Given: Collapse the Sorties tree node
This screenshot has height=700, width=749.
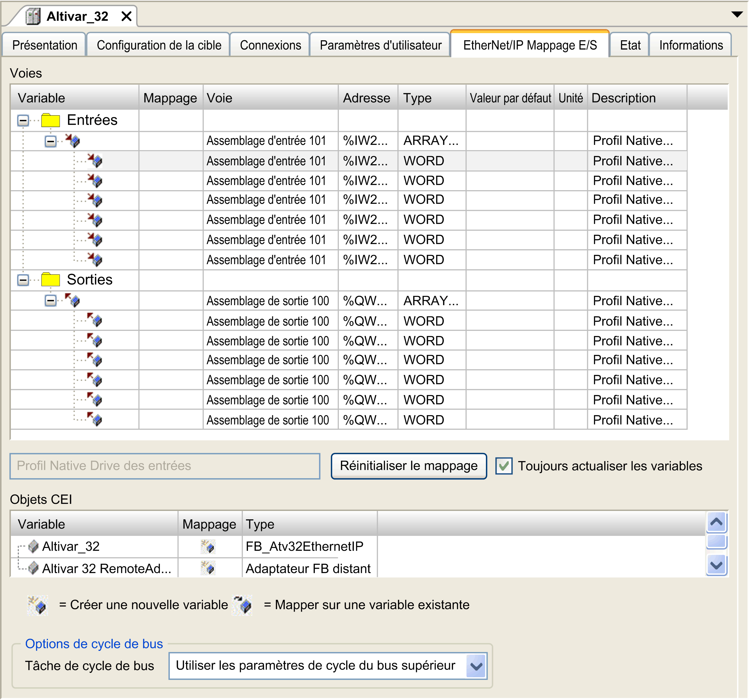Looking at the screenshot, I should pos(23,280).
